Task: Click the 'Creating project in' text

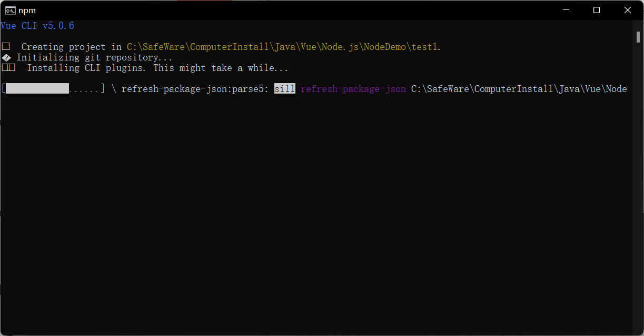Action: click(72, 47)
